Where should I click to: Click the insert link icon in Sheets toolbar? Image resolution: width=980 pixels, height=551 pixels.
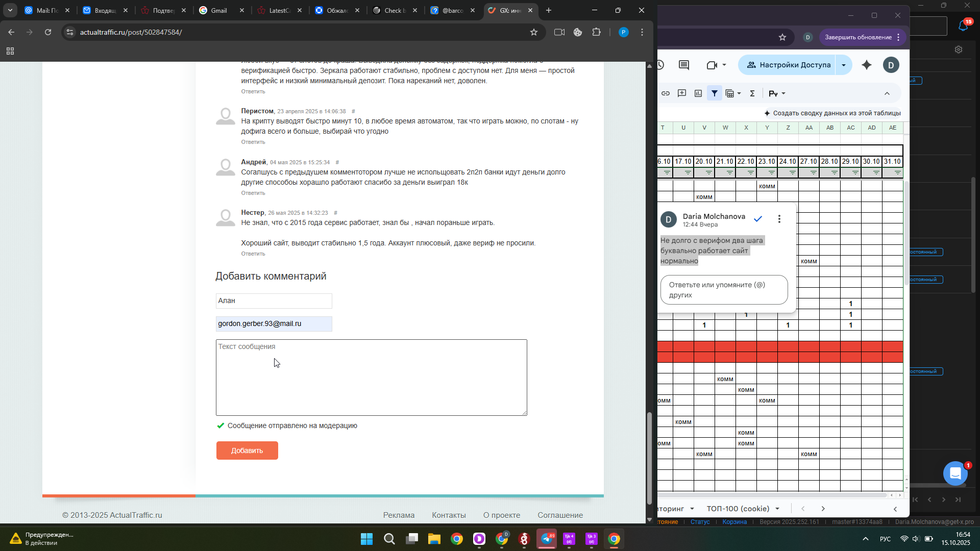(x=666, y=93)
